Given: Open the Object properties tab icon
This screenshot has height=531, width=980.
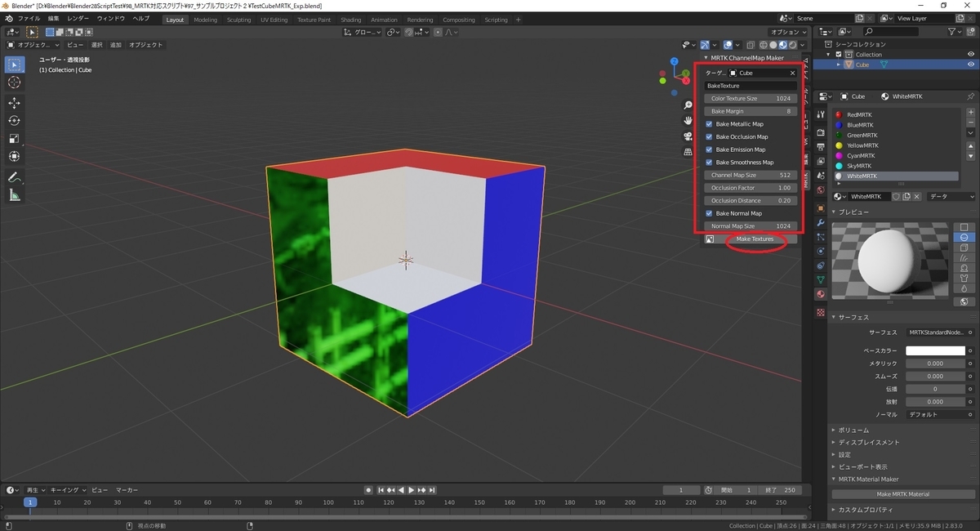Looking at the screenshot, I should [x=821, y=208].
